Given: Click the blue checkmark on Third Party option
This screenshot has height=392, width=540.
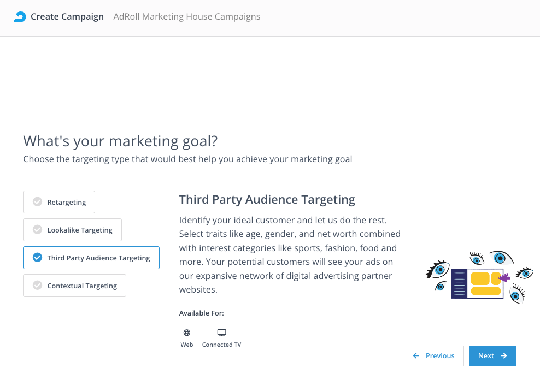Looking at the screenshot, I should point(37,258).
